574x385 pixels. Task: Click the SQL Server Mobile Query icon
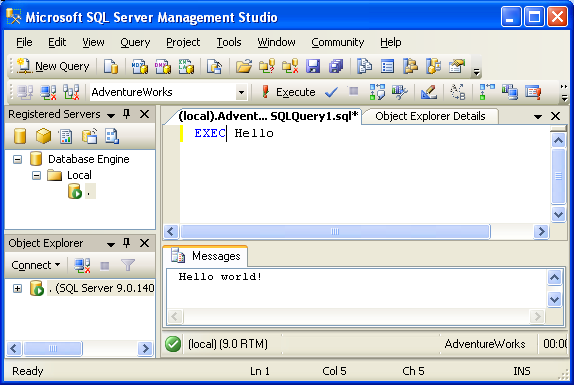coord(214,66)
